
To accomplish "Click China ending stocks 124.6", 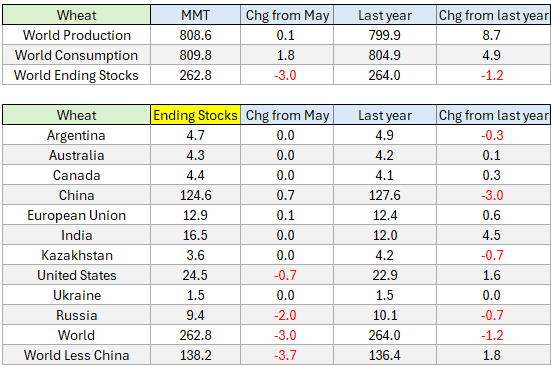I will tap(195, 195).
